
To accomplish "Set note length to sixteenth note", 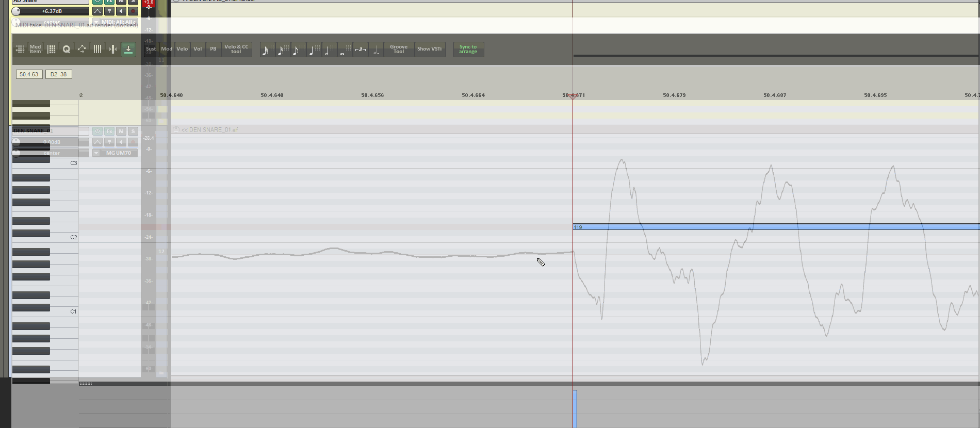I will point(283,50).
